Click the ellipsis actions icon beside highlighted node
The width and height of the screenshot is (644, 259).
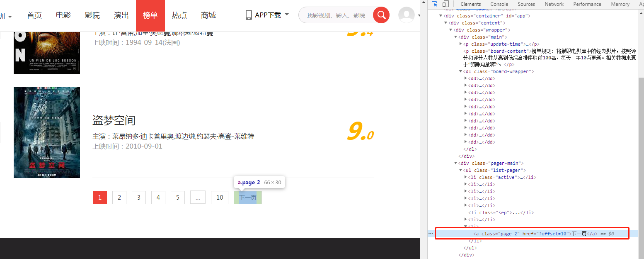coord(431,233)
